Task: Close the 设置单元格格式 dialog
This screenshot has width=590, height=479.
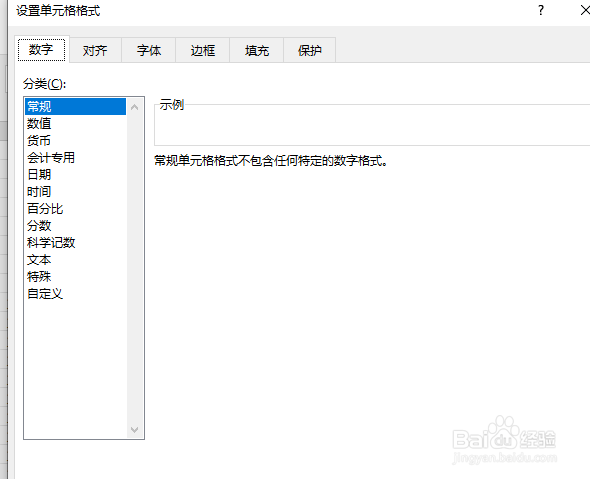Action: (584, 10)
